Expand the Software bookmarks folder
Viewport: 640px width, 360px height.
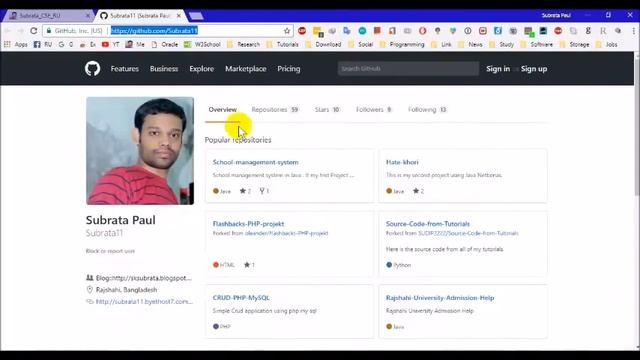click(x=536, y=44)
